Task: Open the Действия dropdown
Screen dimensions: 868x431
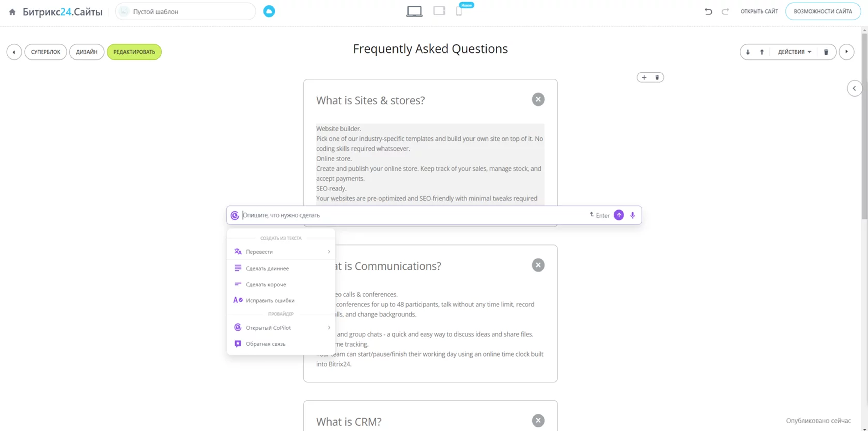Action: (794, 52)
